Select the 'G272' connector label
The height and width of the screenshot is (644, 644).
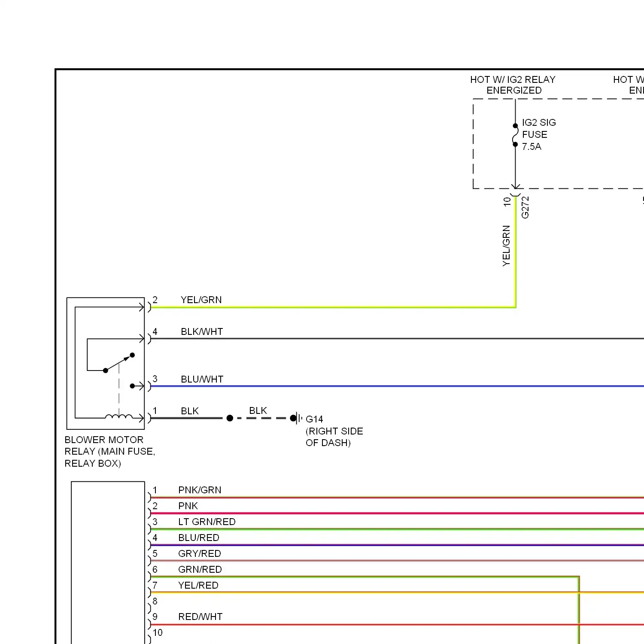tap(525, 207)
